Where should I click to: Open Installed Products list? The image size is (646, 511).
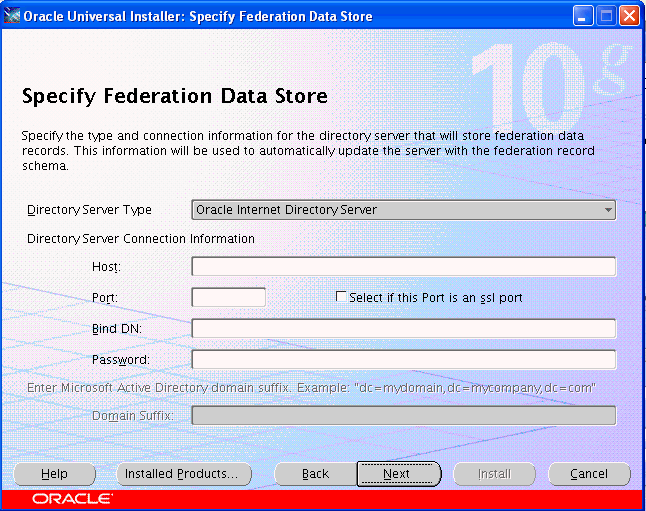[x=184, y=474]
